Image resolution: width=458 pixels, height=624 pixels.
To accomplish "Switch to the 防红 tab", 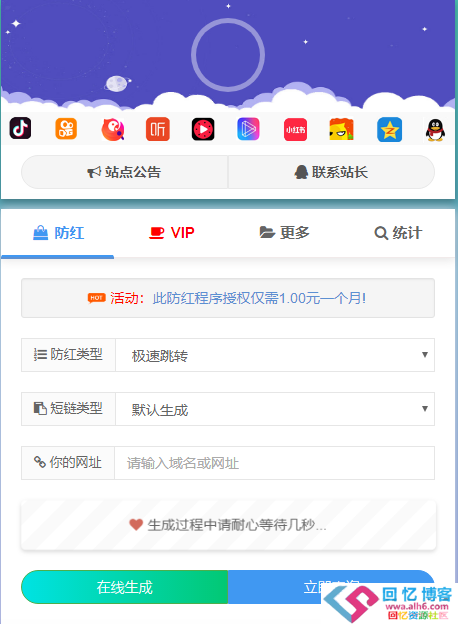I will [x=58, y=233].
